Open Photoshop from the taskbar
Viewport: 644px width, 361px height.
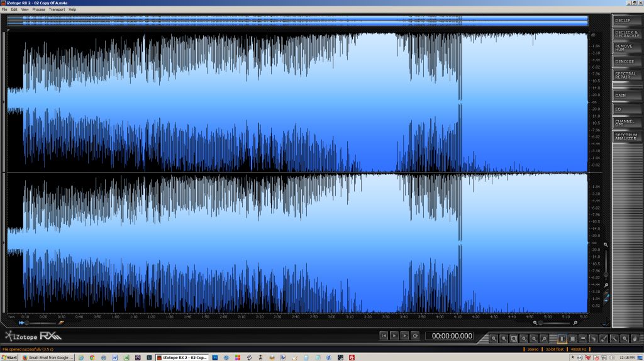(x=215, y=357)
